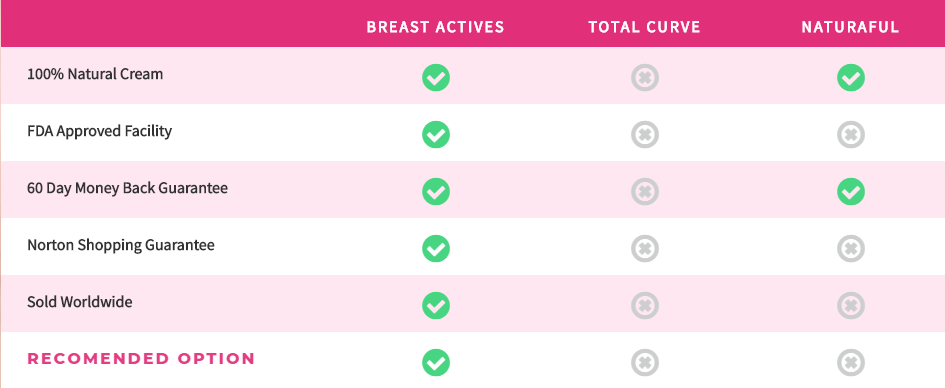Select the Norton Shopping Guarantee row label
This screenshot has width=945, height=388.
coord(121,245)
